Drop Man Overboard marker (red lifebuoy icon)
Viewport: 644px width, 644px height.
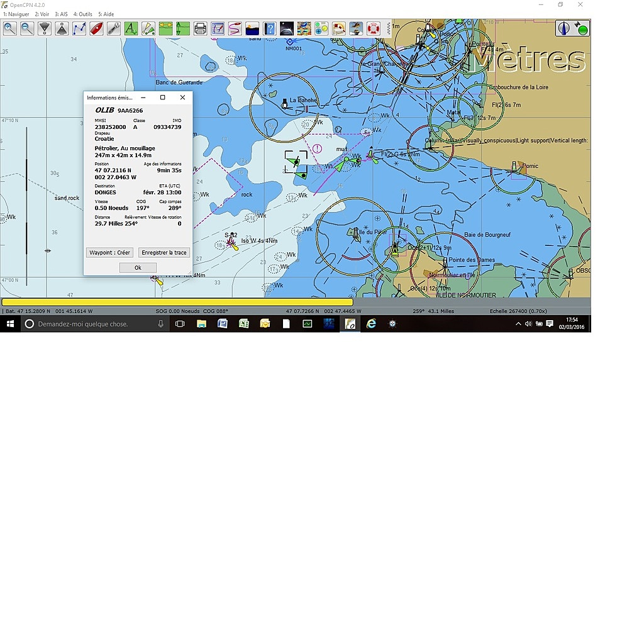(374, 28)
